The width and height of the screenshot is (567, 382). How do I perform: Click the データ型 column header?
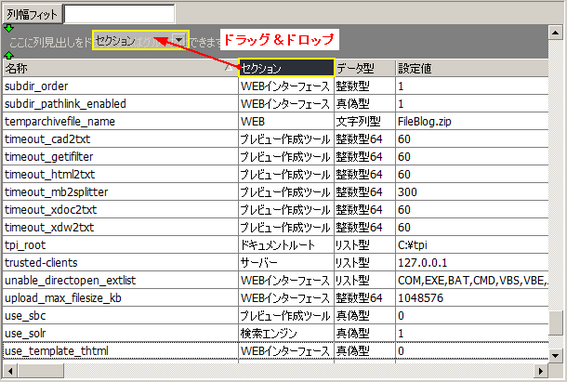[365, 68]
